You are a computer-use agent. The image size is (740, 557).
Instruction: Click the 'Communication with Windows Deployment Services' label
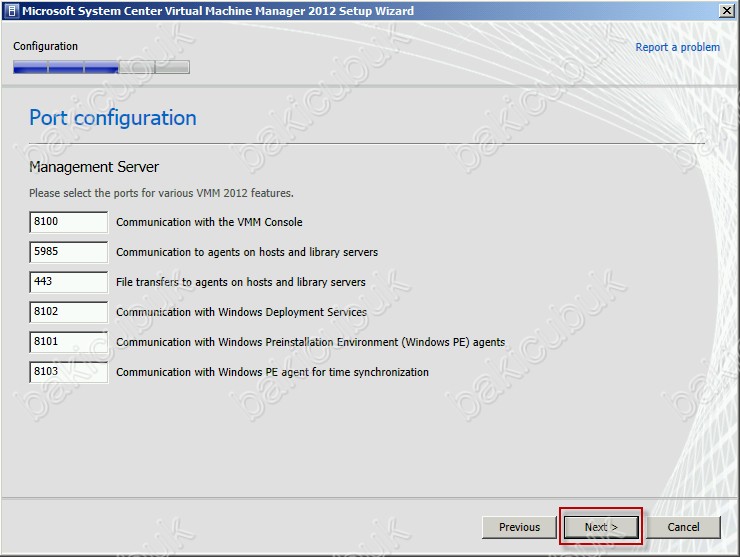[241, 312]
